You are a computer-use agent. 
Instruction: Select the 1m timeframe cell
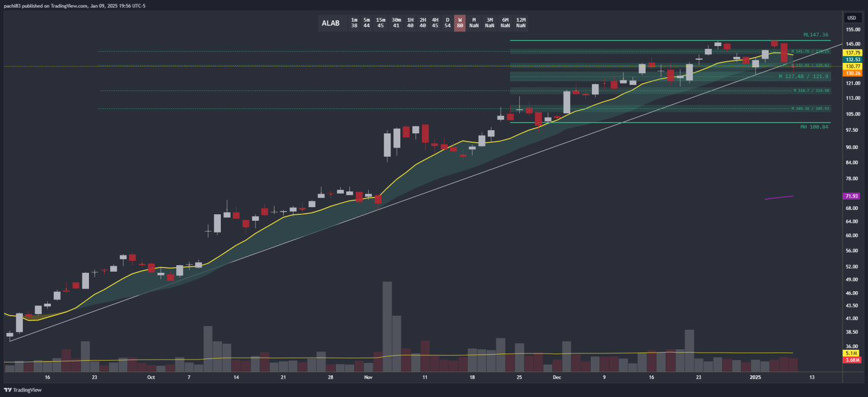click(x=354, y=23)
